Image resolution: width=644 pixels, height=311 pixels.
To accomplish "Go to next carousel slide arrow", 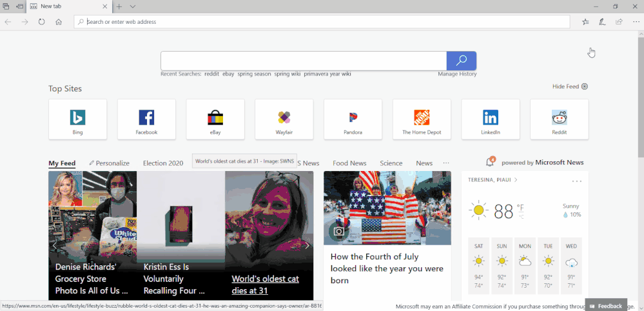I will click(x=307, y=246).
